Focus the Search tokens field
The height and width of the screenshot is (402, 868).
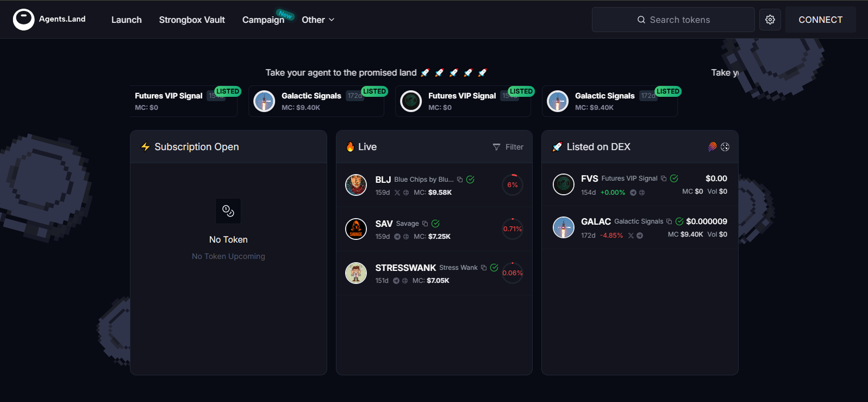(x=673, y=20)
